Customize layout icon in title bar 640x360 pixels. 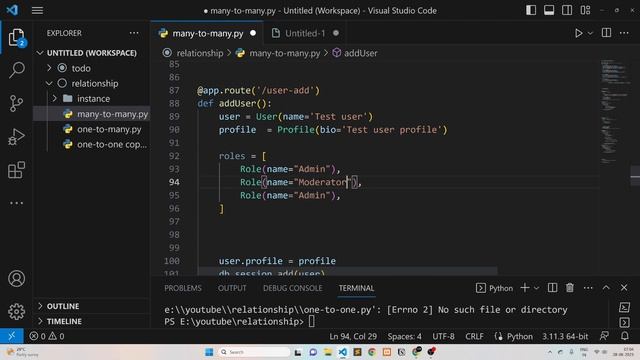[x=585, y=10]
